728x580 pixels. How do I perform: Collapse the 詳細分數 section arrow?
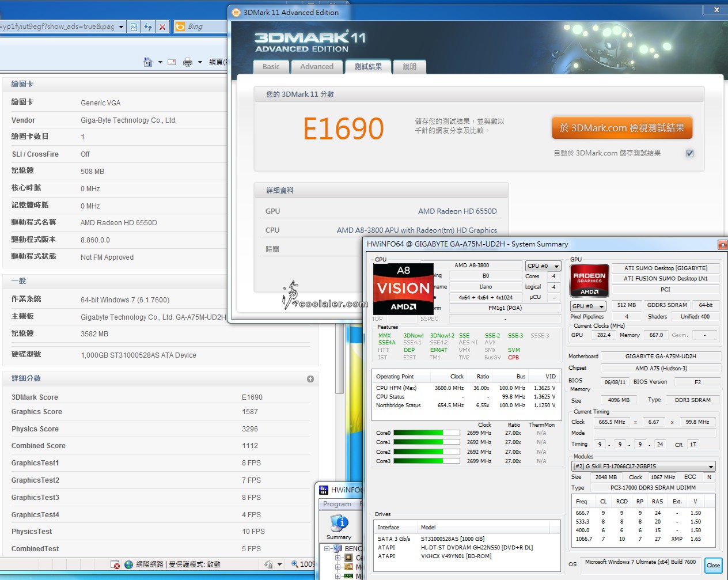click(310, 379)
